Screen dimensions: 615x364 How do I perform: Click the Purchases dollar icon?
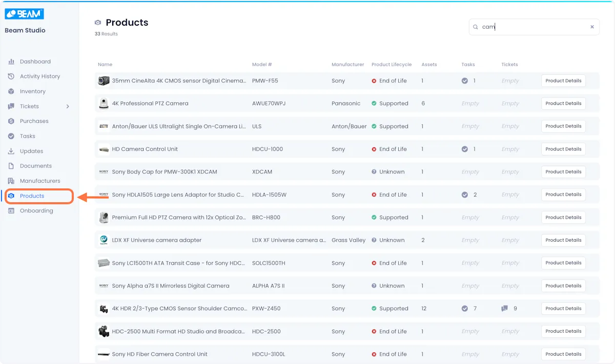coord(11,121)
